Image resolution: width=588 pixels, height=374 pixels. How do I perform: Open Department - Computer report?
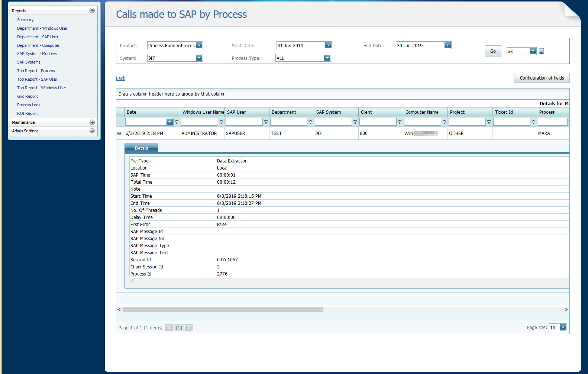click(x=38, y=45)
